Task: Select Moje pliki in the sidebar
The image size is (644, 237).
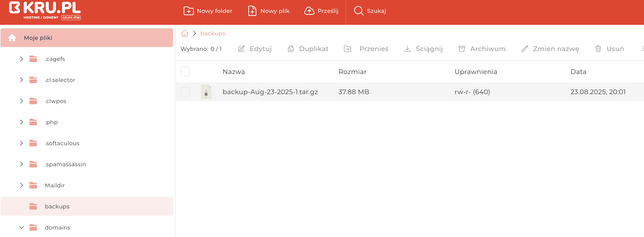Action: click(x=38, y=38)
